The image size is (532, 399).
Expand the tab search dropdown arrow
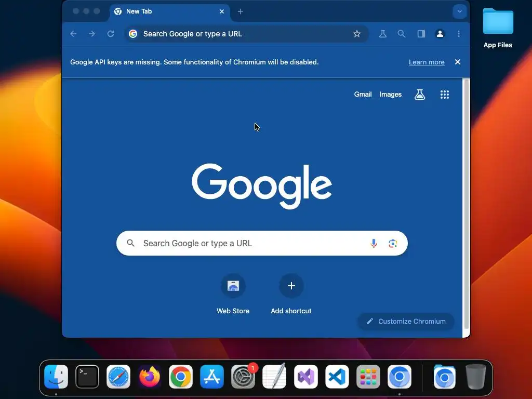pos(459,11)
